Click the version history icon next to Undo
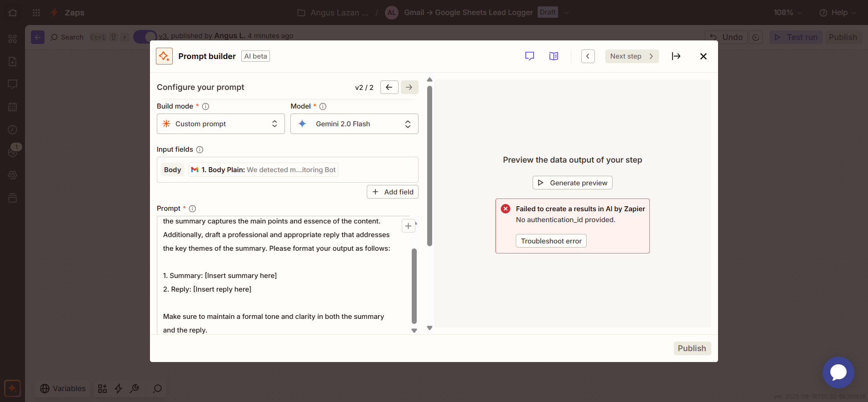Screen dimensions: 868x402 point(756,37)
